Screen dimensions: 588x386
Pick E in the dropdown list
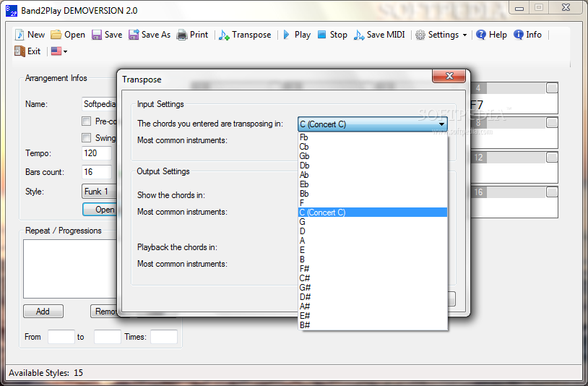(373, 250)
